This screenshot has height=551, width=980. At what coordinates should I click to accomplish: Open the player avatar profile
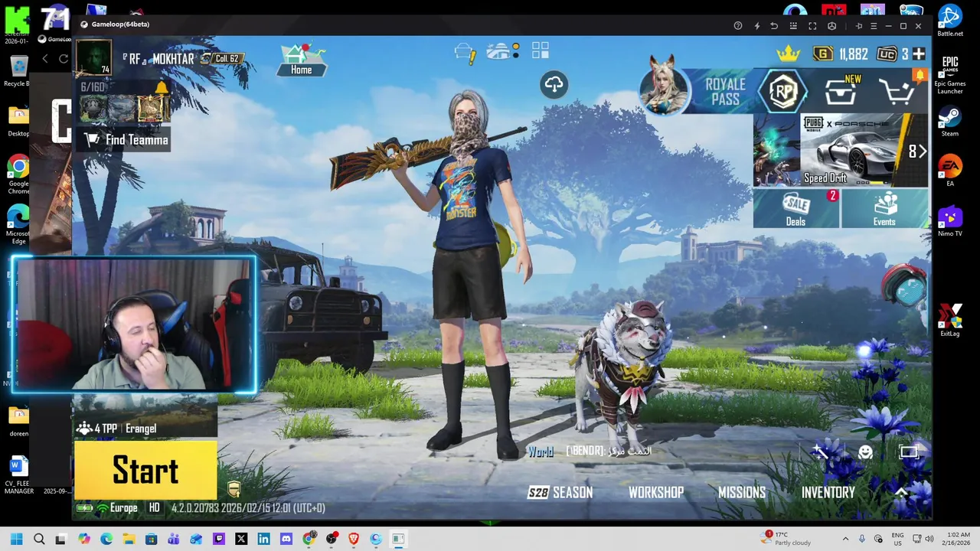coord(94,57)
